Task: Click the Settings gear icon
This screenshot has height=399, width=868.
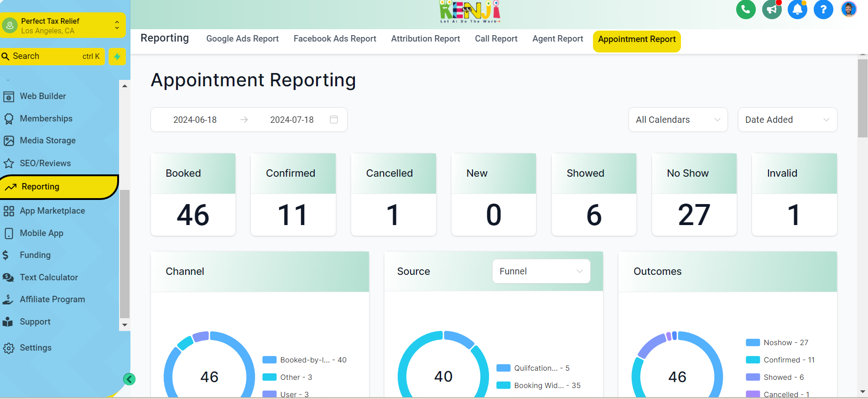Action: point(9,348)
